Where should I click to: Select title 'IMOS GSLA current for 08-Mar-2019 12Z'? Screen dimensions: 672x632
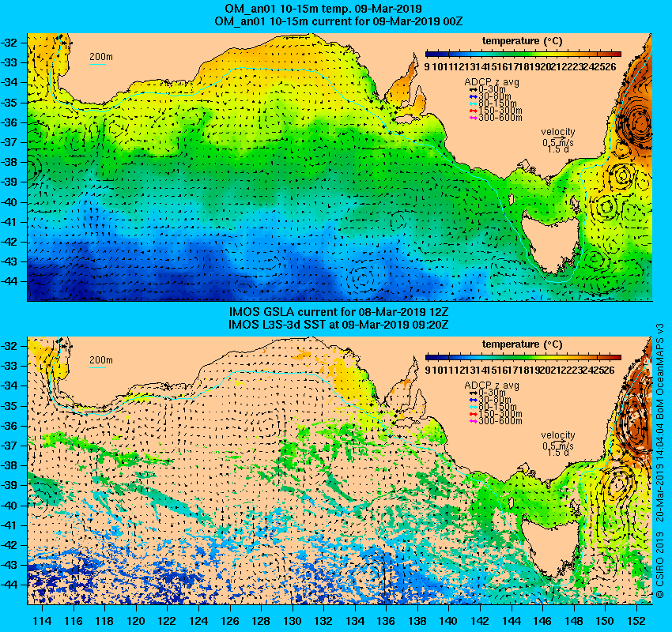click(338, 312)
